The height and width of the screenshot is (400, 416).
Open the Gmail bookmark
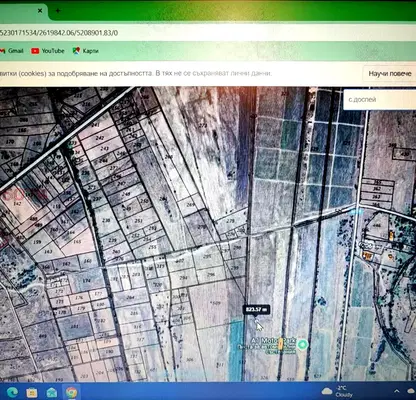coord(12,51)
